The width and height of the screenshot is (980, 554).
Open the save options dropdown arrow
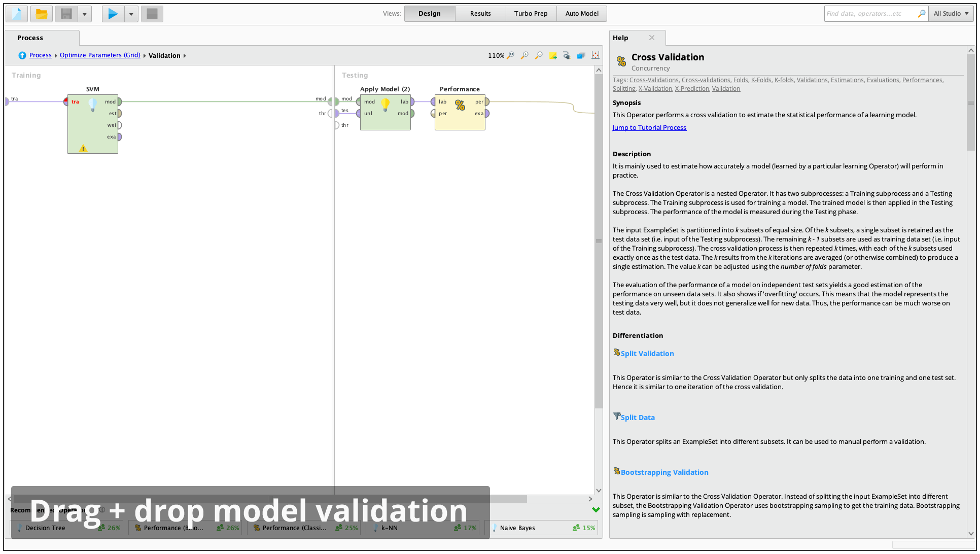coord(85,14)
